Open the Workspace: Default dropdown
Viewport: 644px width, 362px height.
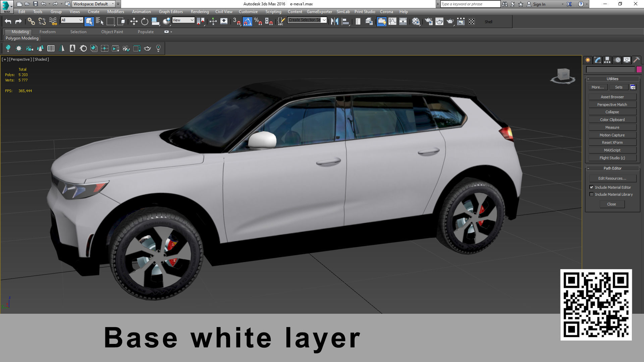tap(94, 4)
